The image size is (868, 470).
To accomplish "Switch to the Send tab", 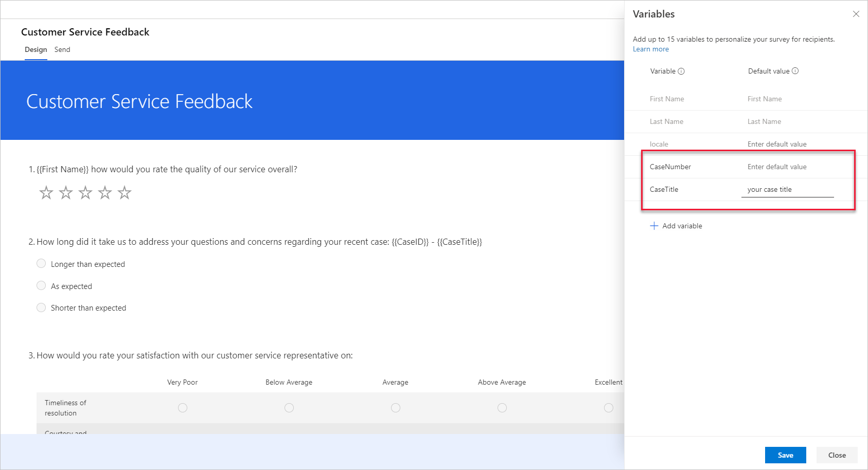I will point(62,50).
